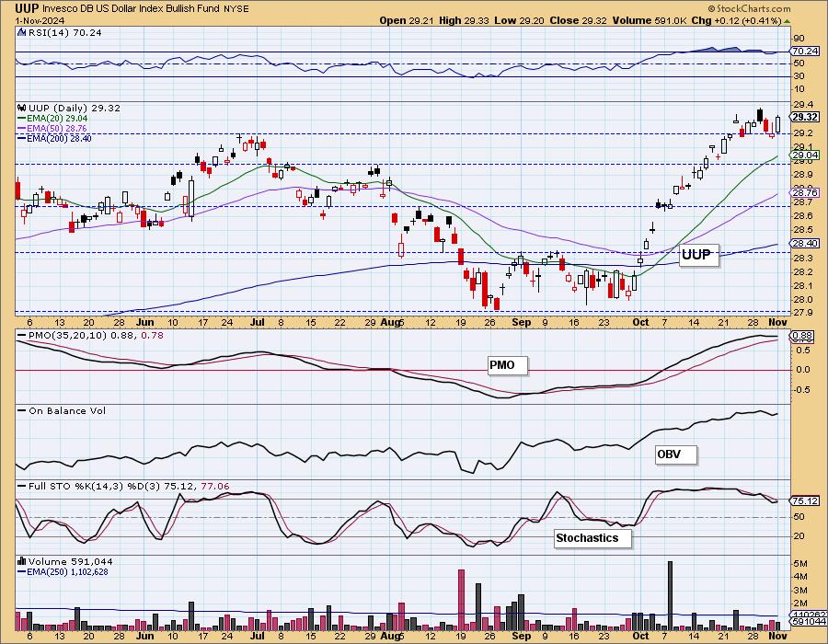The height and width of the screenshot is (644, 828).
Task: Click the RSI(14) indicator icon
Action: pos(22,32)
